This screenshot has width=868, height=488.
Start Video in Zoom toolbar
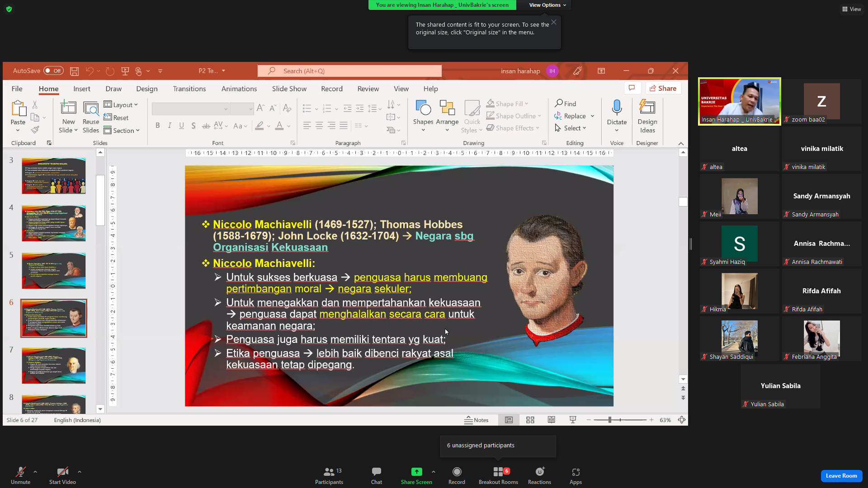(62, 476)
